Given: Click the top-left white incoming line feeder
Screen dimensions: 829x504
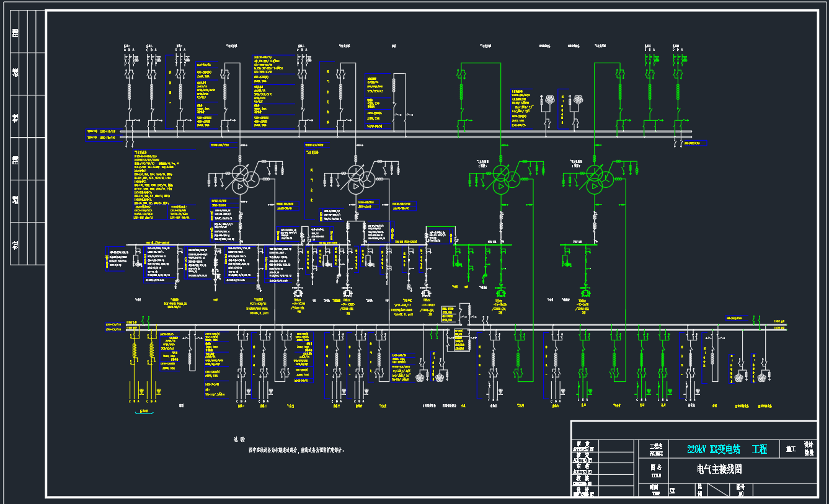Looking at the screenshot, I should (x=129, y=87).
